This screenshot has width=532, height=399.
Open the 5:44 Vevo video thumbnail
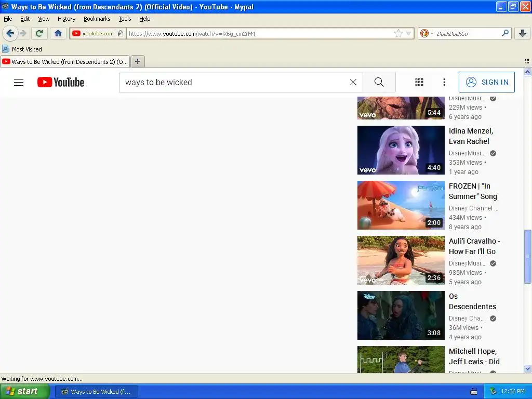401,108
